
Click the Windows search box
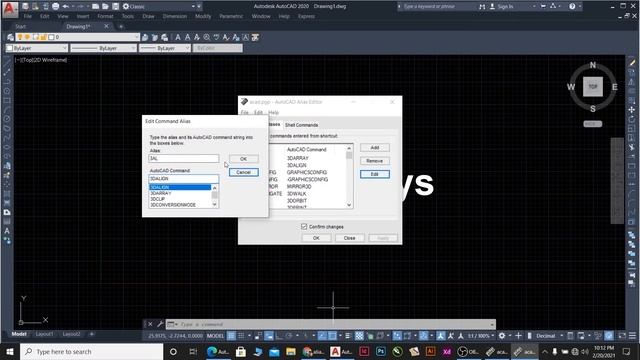(91, 351)
